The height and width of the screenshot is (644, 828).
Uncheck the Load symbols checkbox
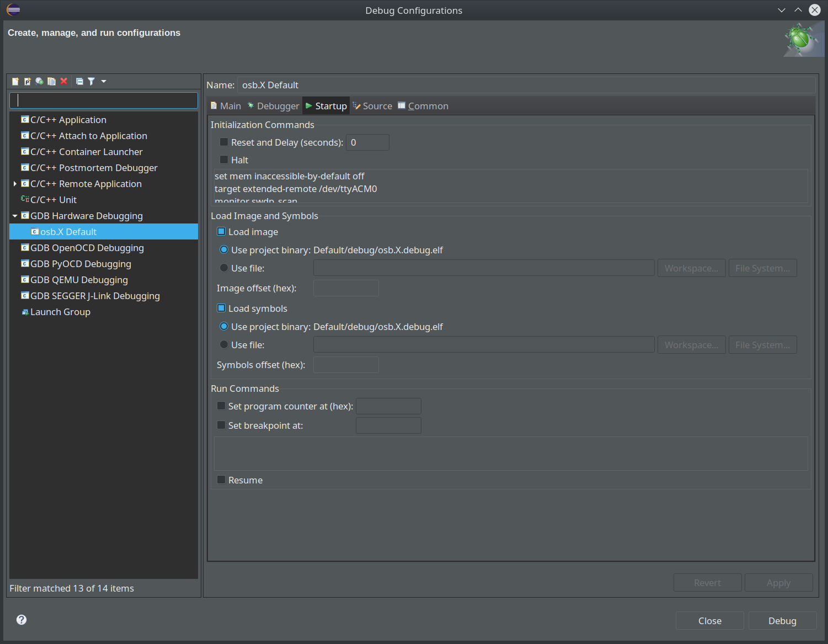pos(222,308)
